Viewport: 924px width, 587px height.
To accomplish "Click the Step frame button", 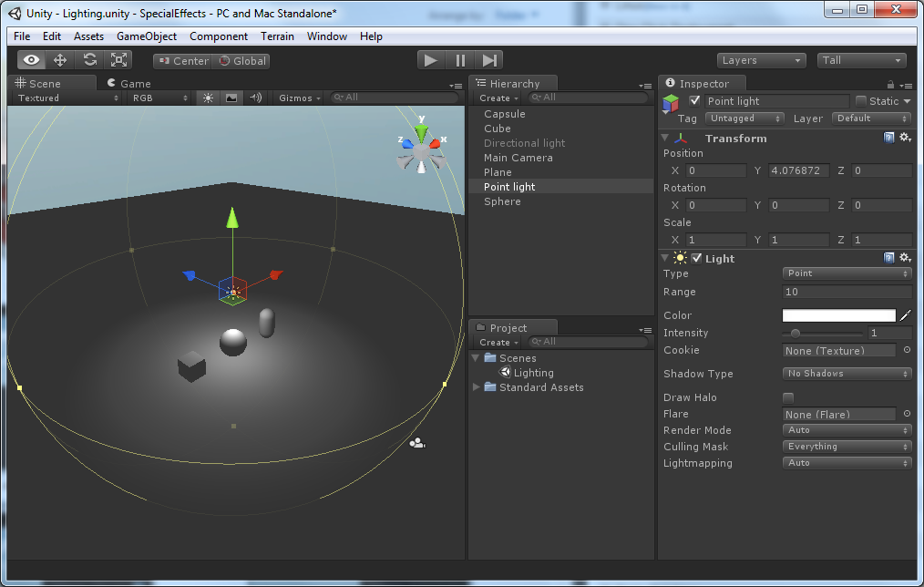I will pos(489,60).
